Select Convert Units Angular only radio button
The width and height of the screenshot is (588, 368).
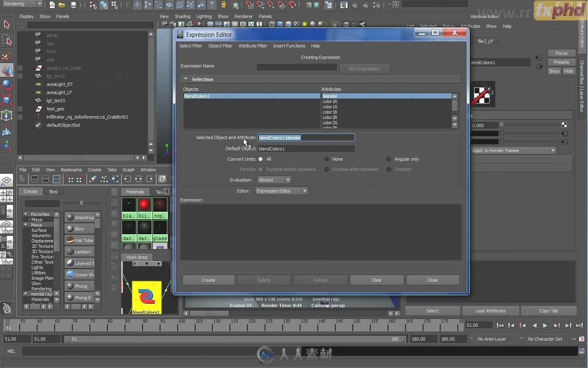tap(389, 159)
